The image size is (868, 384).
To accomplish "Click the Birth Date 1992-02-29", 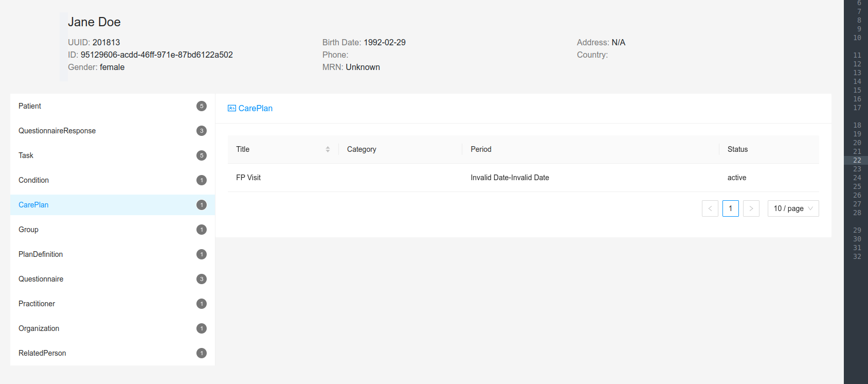I will coord(364,42).
